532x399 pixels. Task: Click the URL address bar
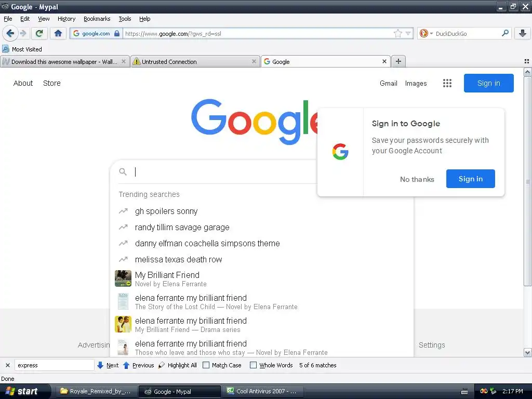click(x=258, y=33)
